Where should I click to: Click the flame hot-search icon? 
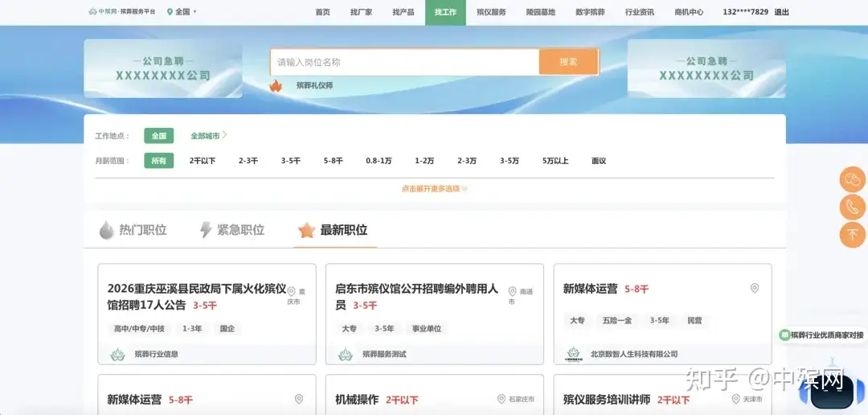pos(276,86)
